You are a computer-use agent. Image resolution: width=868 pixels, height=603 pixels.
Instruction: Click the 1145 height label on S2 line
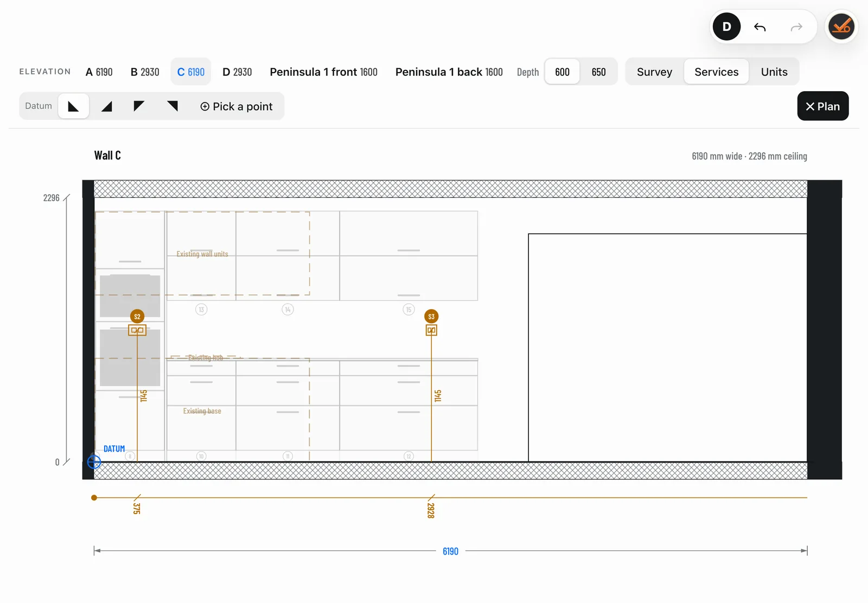[144, 396]
